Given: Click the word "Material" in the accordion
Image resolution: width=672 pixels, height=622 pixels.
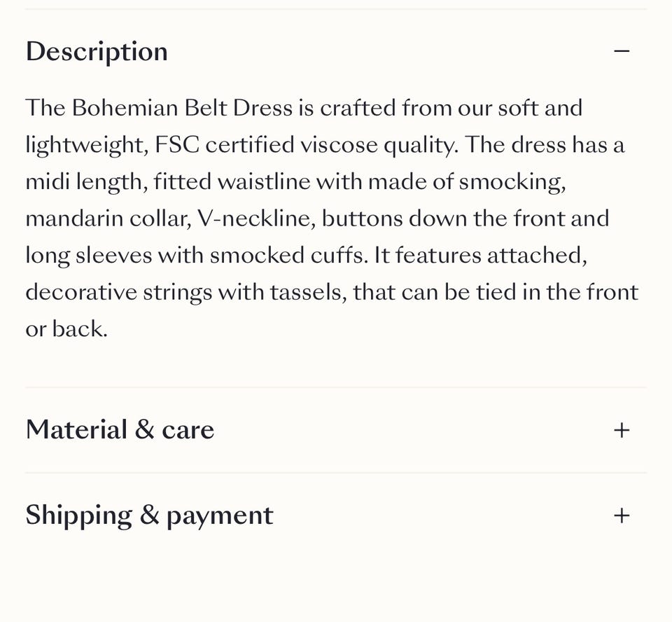Looking at the screenshot, I should point(75,430).
